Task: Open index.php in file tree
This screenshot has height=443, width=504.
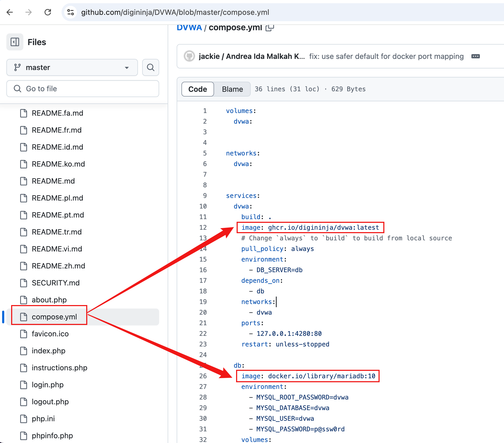Action: [49, 351]
